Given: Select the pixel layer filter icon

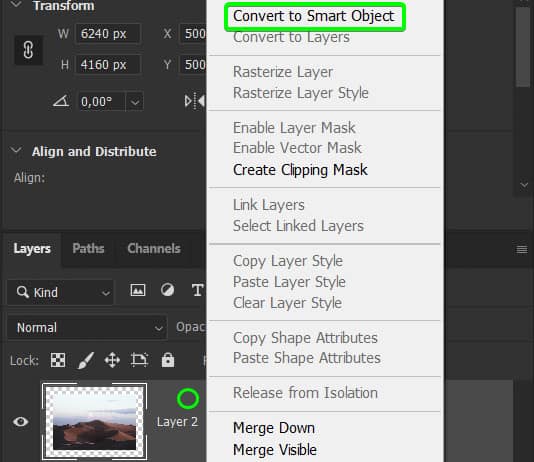Looking at the screenshot, I should tap(138, 290).
